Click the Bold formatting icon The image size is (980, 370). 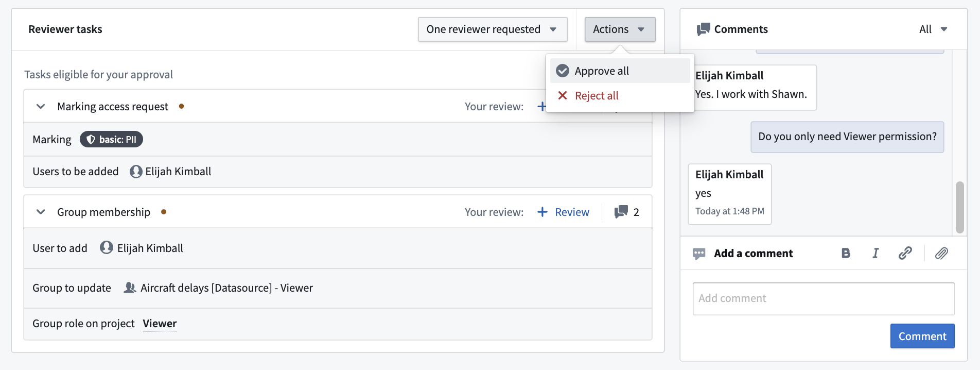pyautogui.click(x=846, y=253)
